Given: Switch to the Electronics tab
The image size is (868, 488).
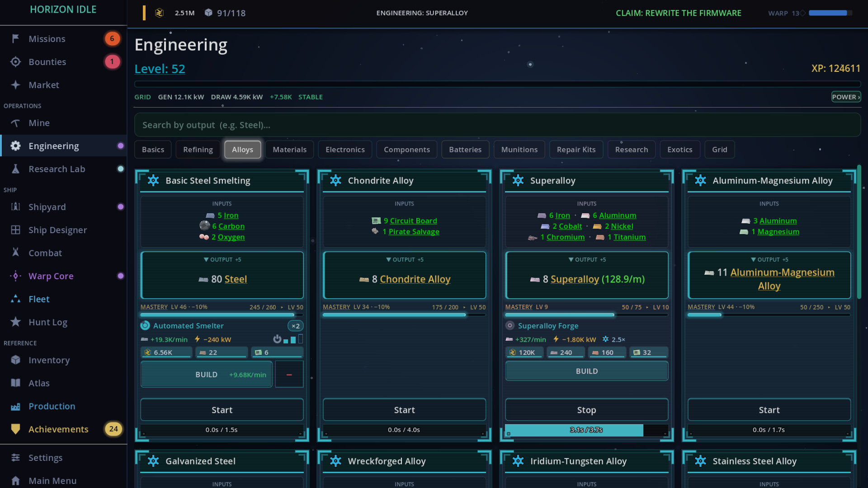Looking at the screenshot, I should click(345, 150).
